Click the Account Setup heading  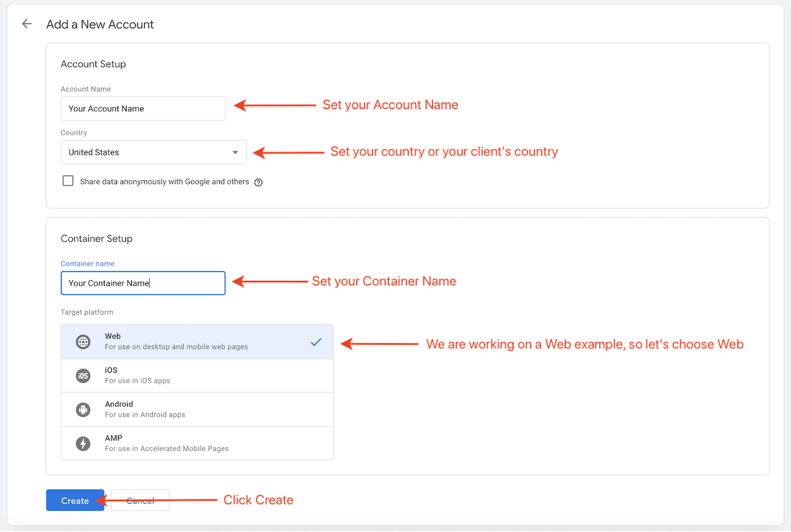(93, 64)
